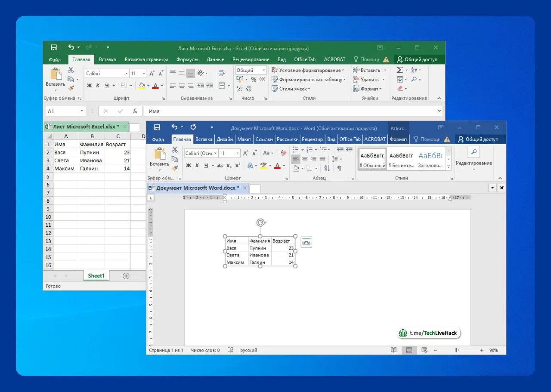Cut selection with Excel scissors icon
This screenshot has width=551, height=392.
click(71, 70)
